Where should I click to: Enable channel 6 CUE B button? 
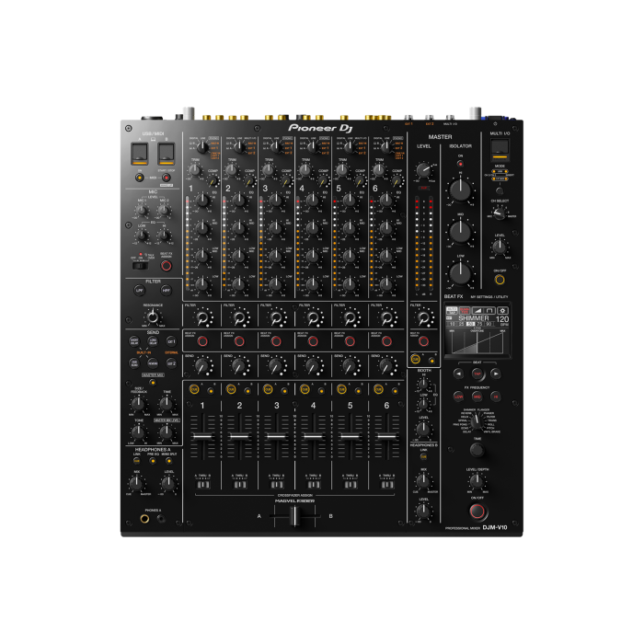(x=395, y=391)
